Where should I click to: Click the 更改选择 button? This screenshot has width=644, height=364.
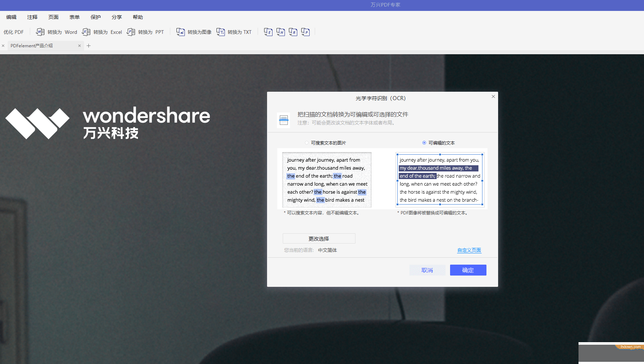pyautogui.click(x=319, y=238)
